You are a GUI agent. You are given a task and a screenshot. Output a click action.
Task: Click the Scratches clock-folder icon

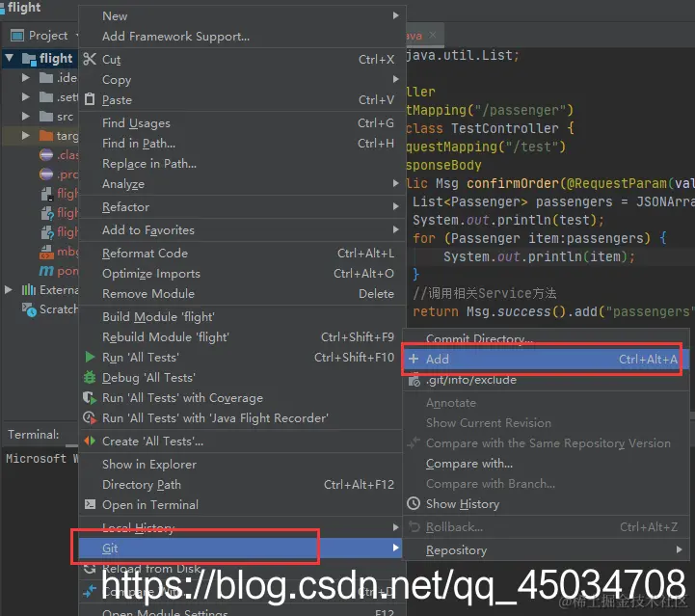click(29, 309)
